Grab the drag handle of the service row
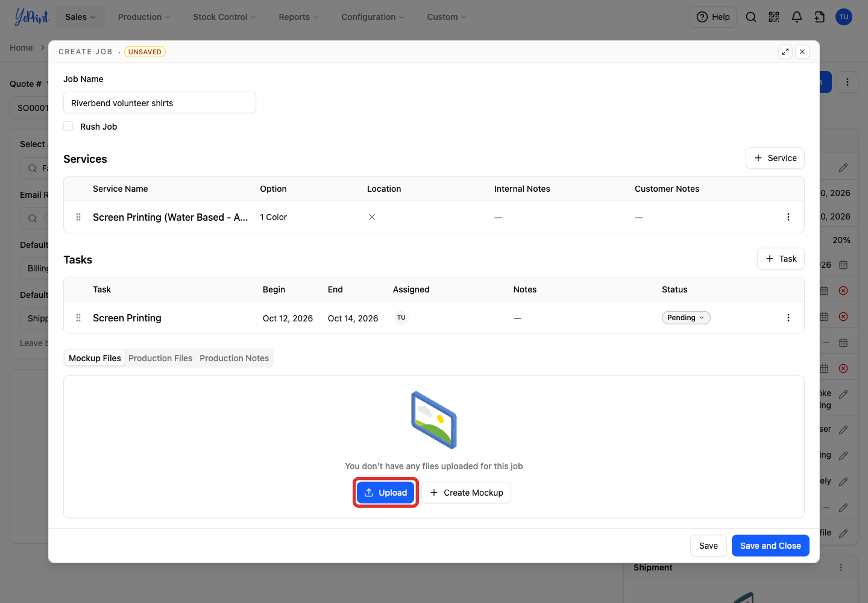The width and height of the screenshot is (868, 603). coord(78,217)
